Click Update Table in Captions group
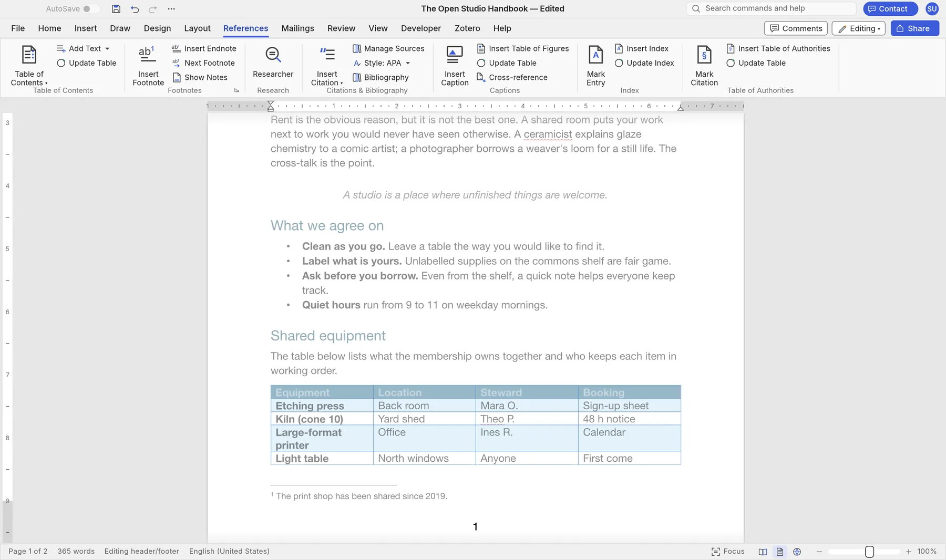Image resolution: width=946 pixels, height=560 pixels. tap(507, 63)
